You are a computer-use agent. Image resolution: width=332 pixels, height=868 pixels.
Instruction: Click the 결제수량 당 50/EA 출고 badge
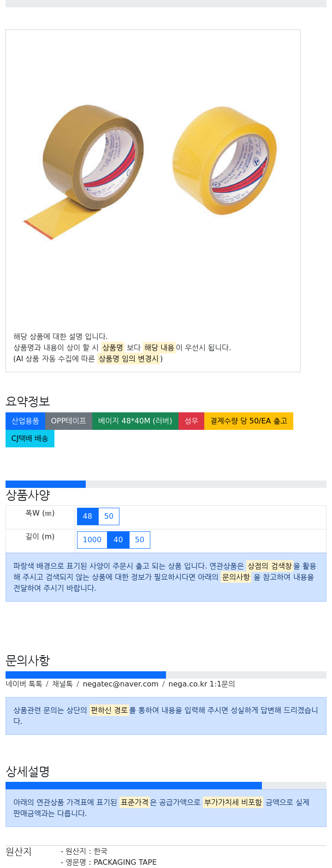click(x=249, y=421)
